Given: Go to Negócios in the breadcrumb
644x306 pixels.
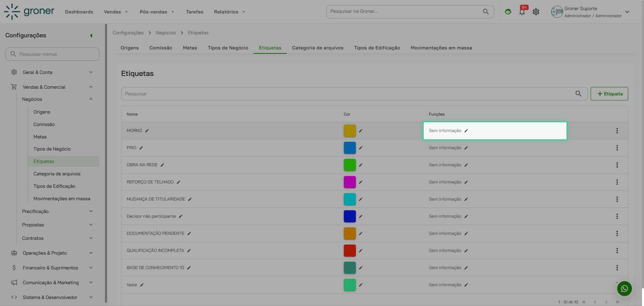Looking at the screenshot, I should click(x=165, y=33).
